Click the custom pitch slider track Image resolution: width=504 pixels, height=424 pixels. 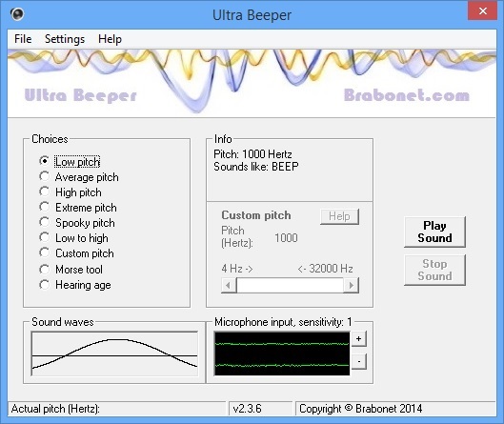point(290,285)
